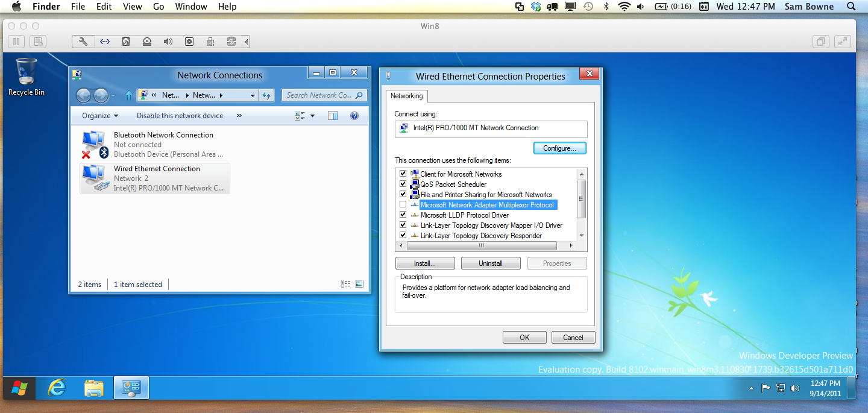
Task: Click the Search Network Connections field
Action: point(324,95)
